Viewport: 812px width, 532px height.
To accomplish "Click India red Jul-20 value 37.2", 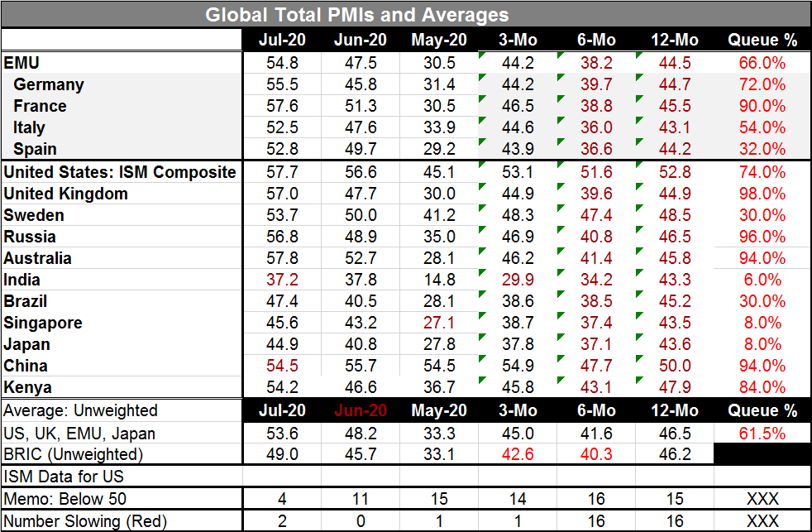I will point(282,280).
